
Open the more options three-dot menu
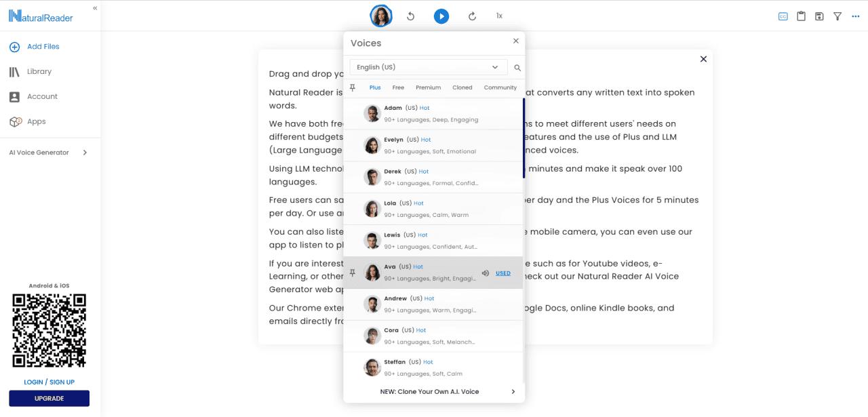click(856, 16)
